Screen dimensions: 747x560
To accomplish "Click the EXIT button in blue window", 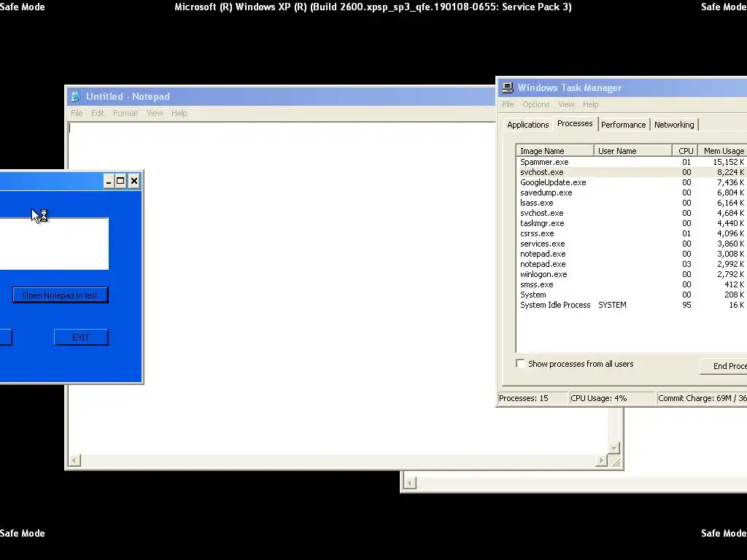I will pyautogui.click(x=81, y=337).
